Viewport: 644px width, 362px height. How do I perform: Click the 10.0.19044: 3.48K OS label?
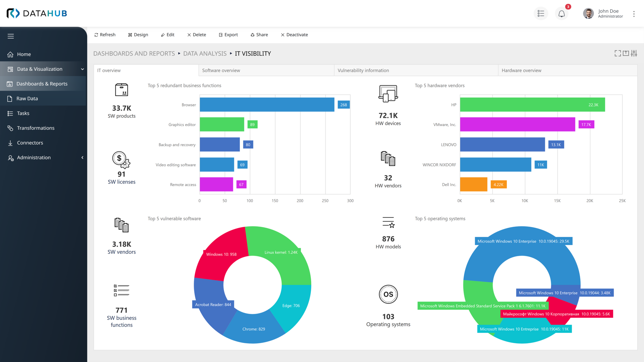coord(564,293)
